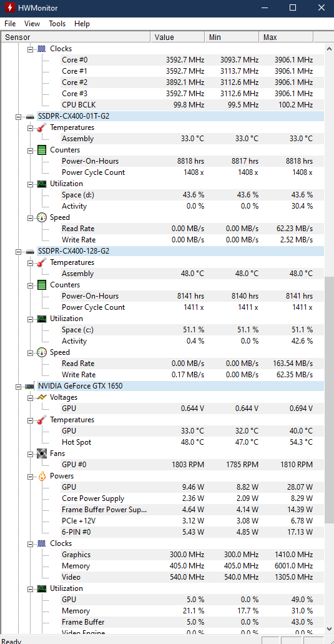
Task: Collapse Counters under SSDPR-CX400-01T-G2
Action: tap(30, 150)
